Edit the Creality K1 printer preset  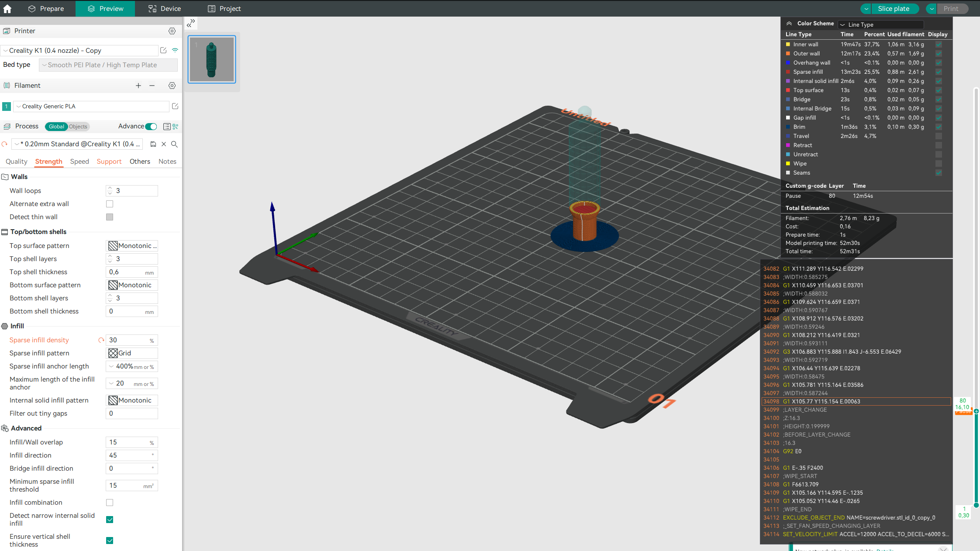click(163, 50)
